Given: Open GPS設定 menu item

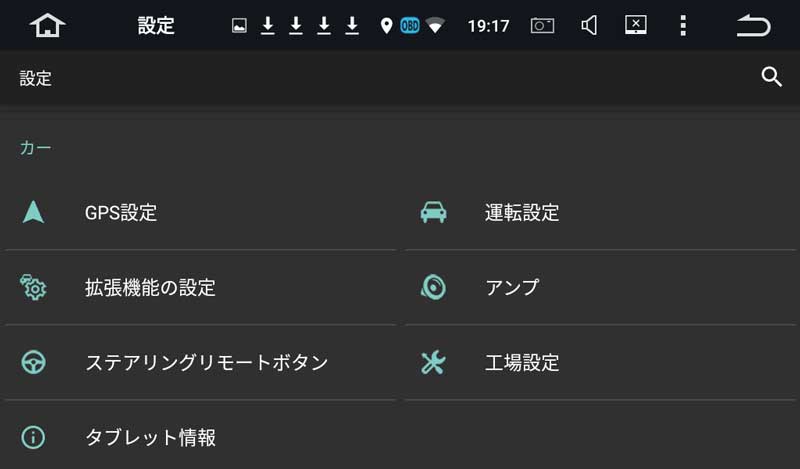Looking at the screenshot, I should click(x=200, y=213).
